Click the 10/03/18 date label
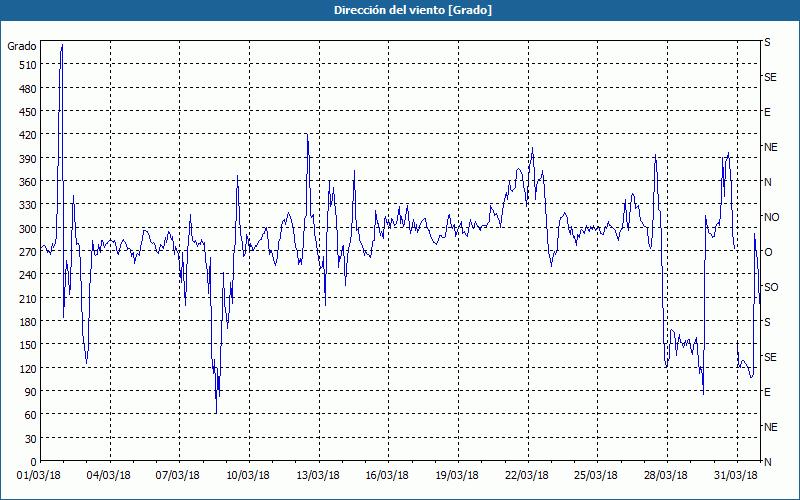Screen dimensions: 800x500 pyautogui.click(x=247, y=476)
